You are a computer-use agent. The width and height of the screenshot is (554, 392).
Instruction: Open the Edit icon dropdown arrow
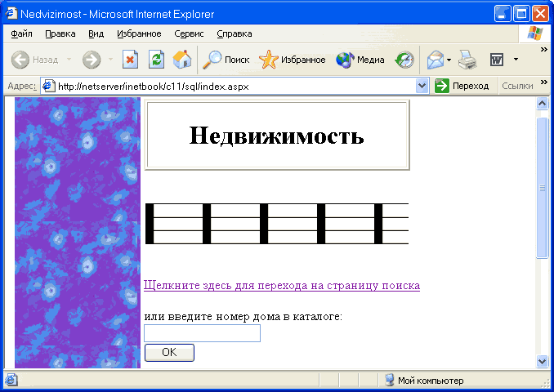(516, 60)
